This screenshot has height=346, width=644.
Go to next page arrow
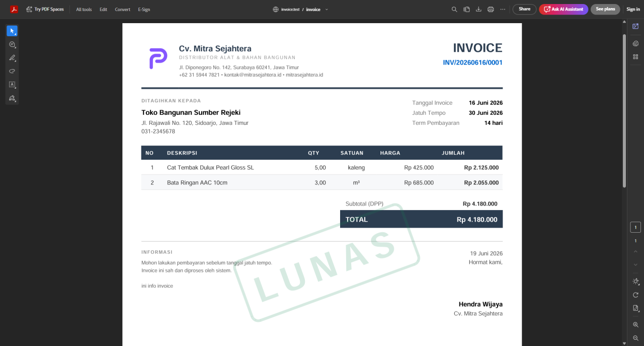point(635,265)
